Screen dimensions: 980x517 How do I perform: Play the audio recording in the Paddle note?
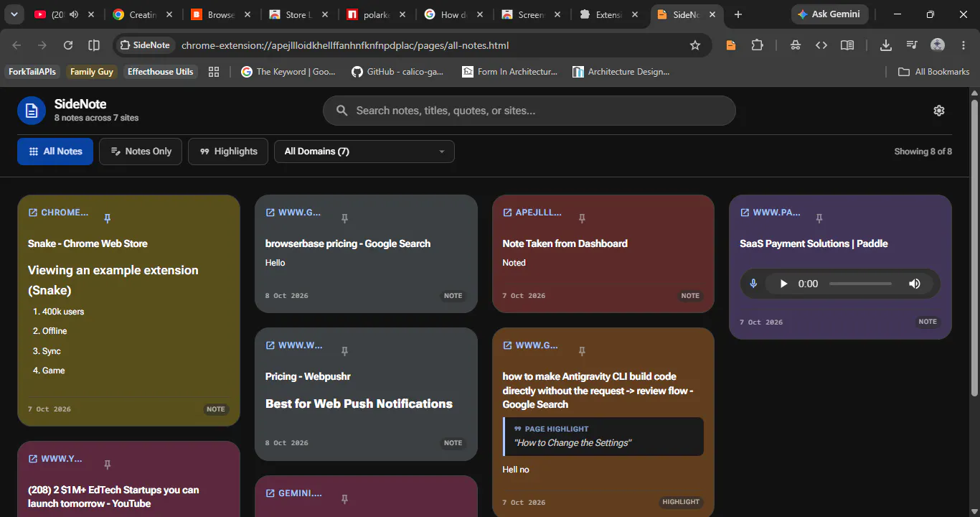coord(783,284)
